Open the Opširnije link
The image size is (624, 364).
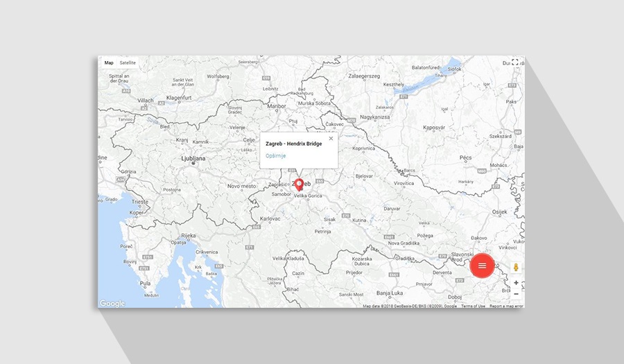point(276,155)
